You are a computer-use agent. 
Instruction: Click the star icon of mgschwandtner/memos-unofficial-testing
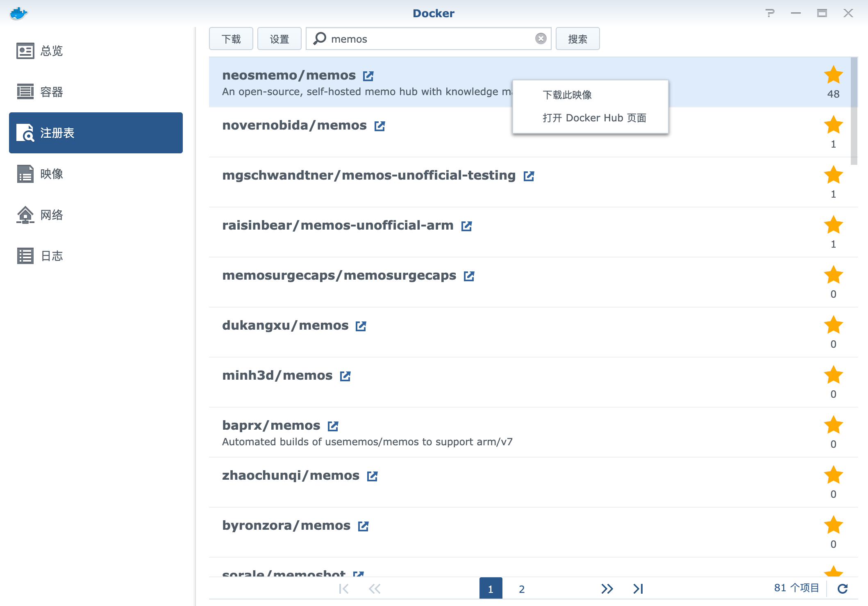pos(833,175)
